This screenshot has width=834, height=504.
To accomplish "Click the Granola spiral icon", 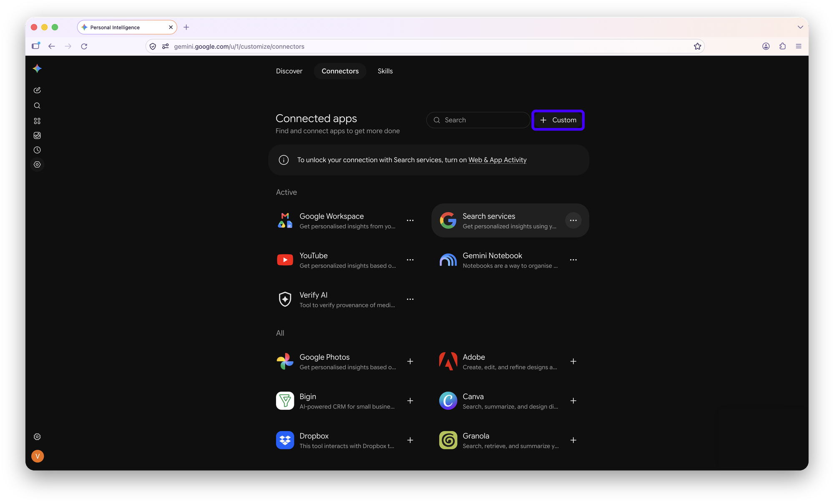I will (x=448, y=440).
